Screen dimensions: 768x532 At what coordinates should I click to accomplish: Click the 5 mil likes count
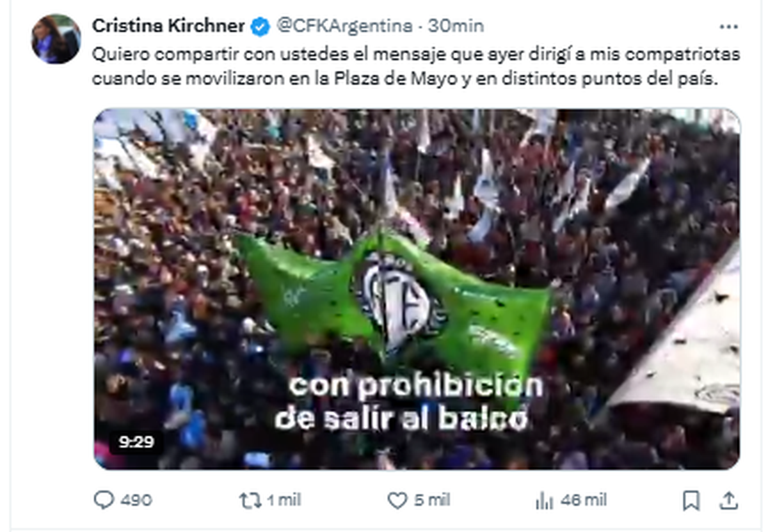coord(431,501)
